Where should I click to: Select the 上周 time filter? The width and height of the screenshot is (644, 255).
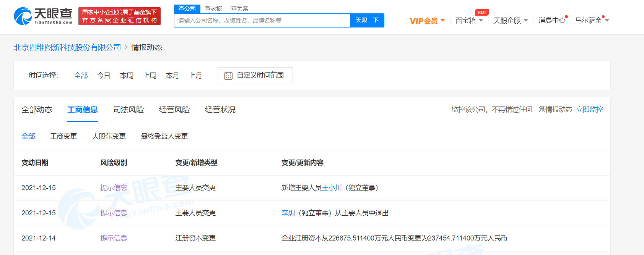(150, 76)
